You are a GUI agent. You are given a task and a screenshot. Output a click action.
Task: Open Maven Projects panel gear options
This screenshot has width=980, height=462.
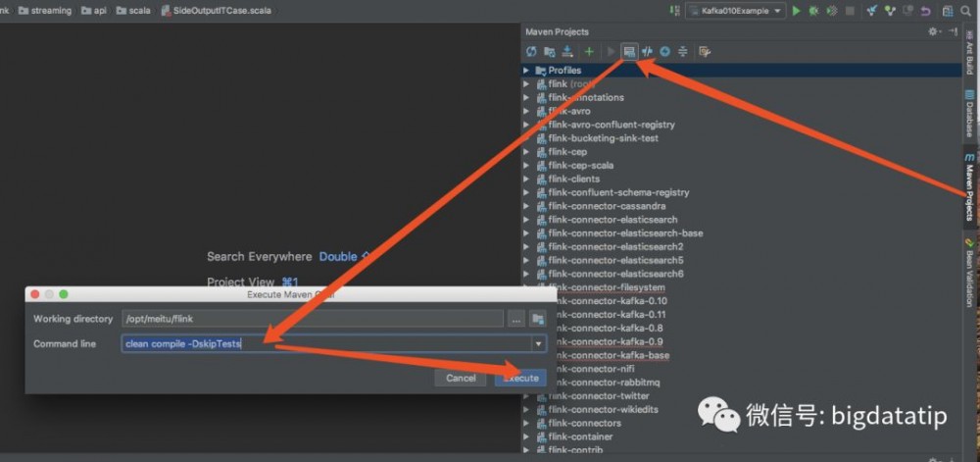pyautogui.click(x=934, y=31)
